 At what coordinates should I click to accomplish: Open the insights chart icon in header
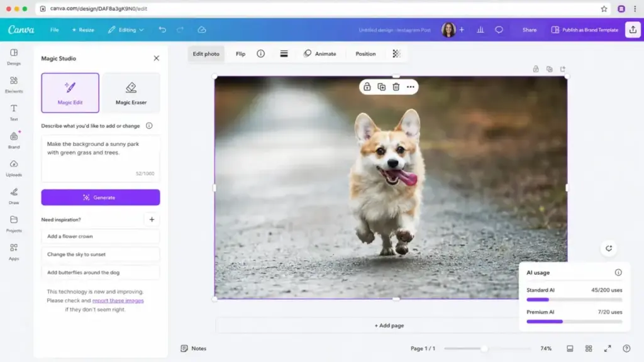[x=480, y=30]
